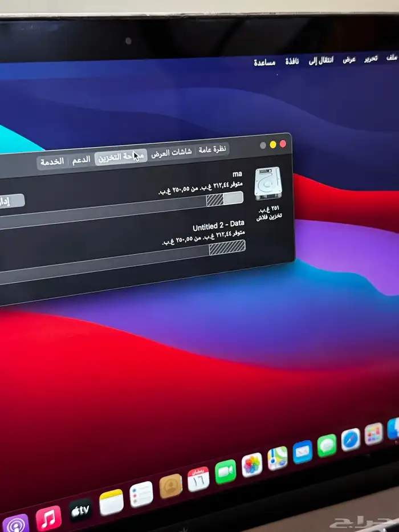
Task: Open Reminders from the dock
Action: pos(141,494)
